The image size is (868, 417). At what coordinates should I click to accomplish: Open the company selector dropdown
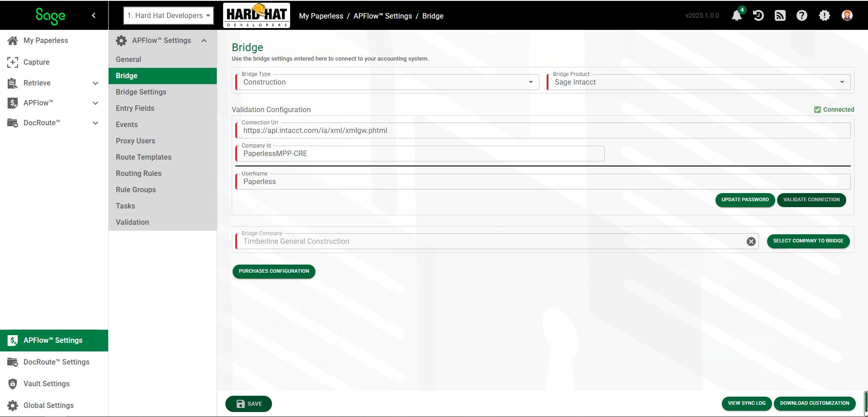[x=168, y=15]
